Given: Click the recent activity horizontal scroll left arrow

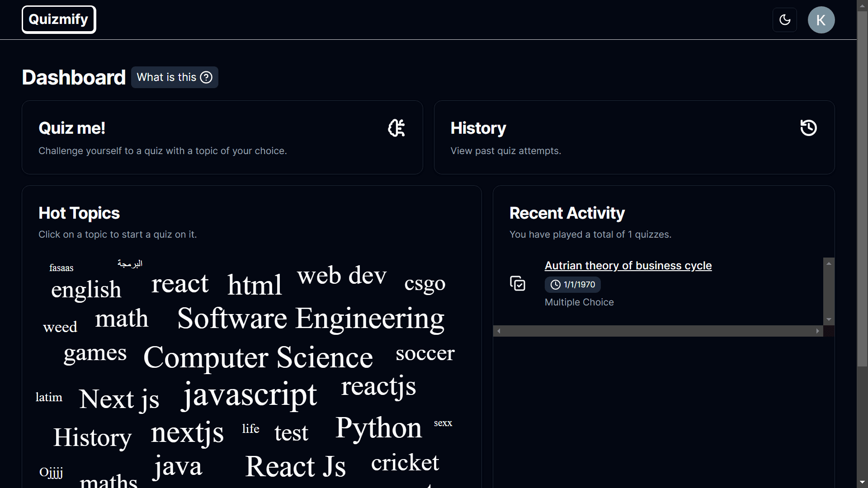Looking at the screenshot, I should click(x=499, y=331).
